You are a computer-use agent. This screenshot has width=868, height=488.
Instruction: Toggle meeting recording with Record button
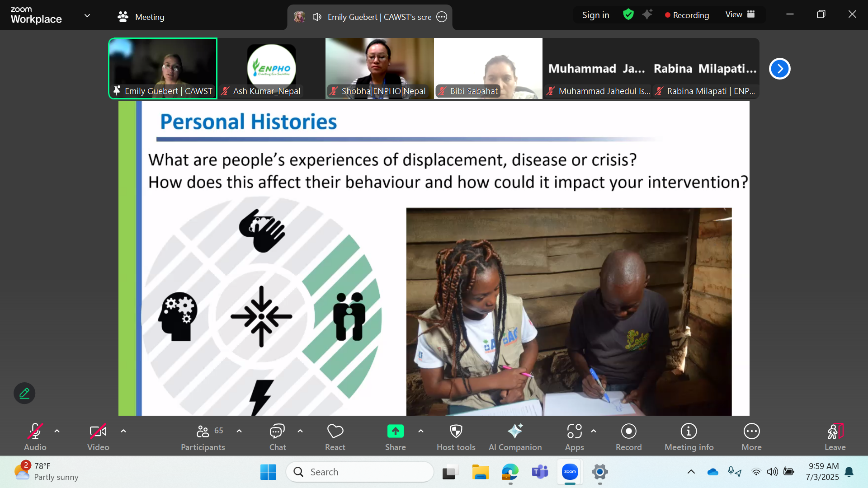click(x=628, y=437)
